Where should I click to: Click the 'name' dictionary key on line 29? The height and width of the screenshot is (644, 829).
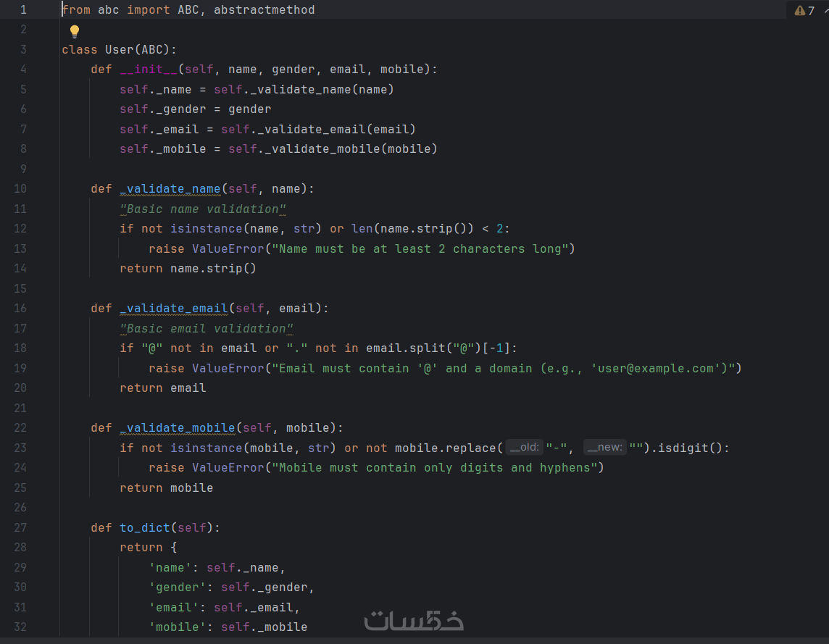click(170, 568)
